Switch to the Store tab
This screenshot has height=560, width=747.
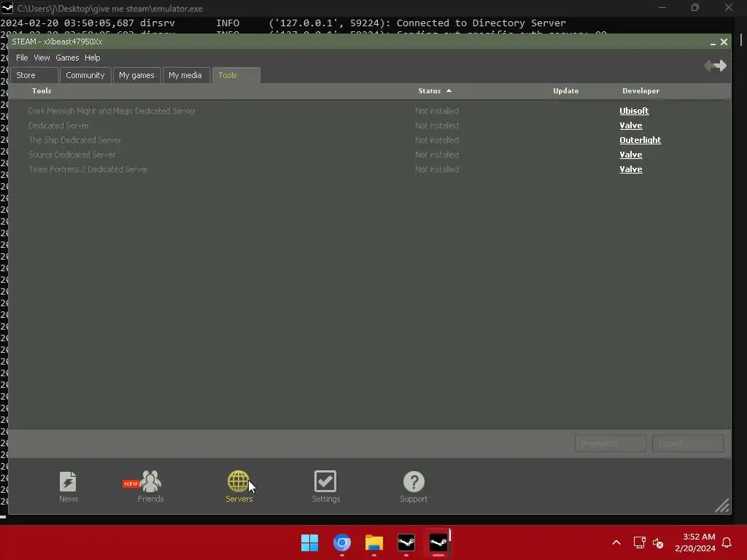coord(34,75)
